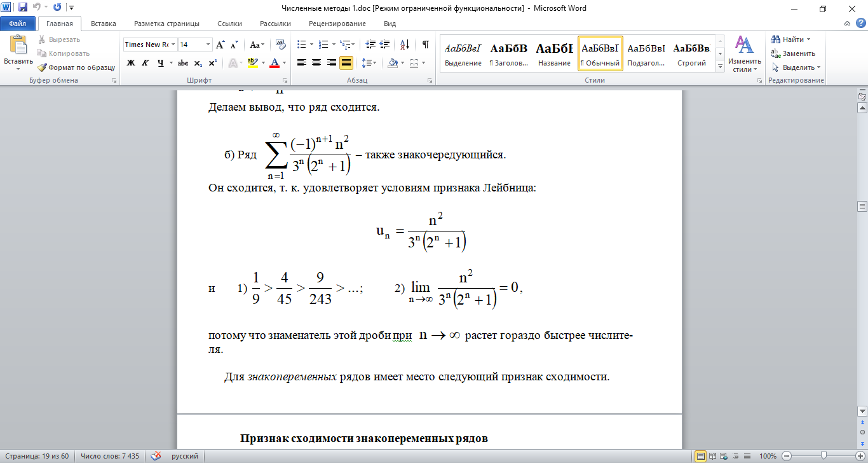Toggle Italic (К) formatting
The width and height of the screenshot is (868, 463).
pos(146,63)
